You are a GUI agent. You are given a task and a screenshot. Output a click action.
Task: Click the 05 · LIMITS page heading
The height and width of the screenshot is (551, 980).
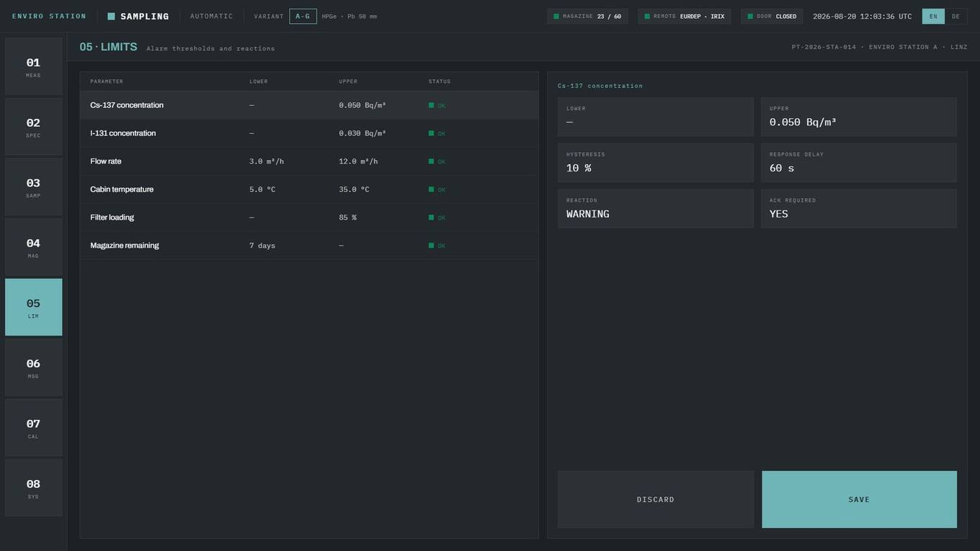[108, 47]
